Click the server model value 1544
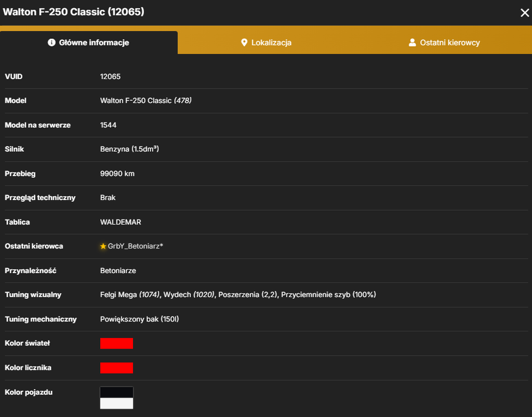Viewport: 532px width, 417px height. (108, 125)
